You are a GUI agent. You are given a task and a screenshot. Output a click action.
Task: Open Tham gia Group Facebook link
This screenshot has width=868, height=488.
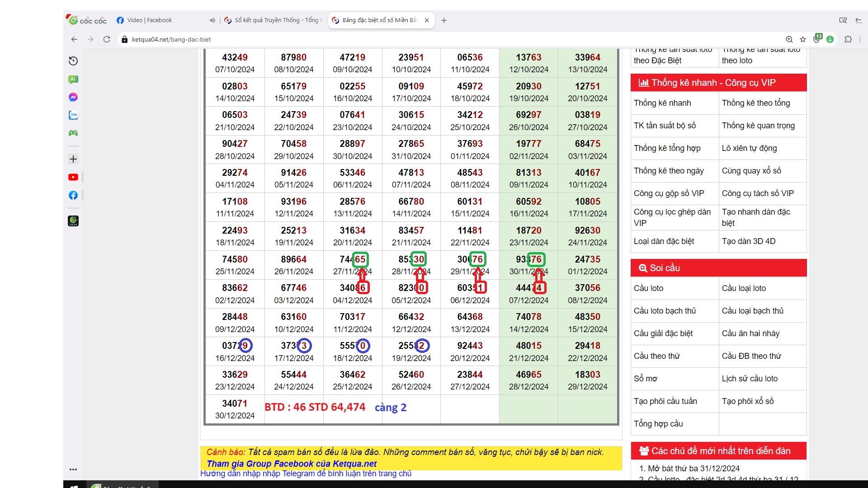point(292,464)
